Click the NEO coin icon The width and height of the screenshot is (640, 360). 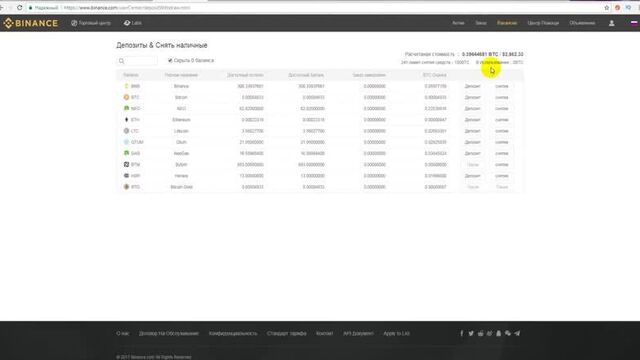point(127,109)
